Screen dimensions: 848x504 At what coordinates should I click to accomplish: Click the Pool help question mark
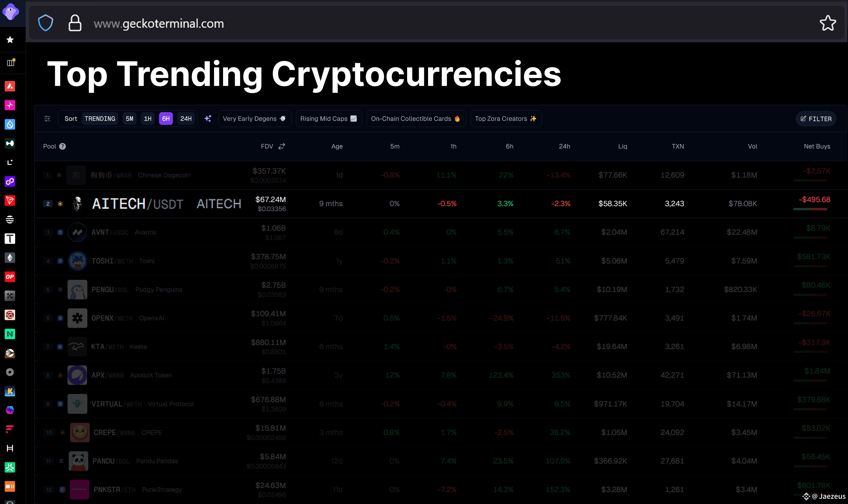(x=63, y=146)
